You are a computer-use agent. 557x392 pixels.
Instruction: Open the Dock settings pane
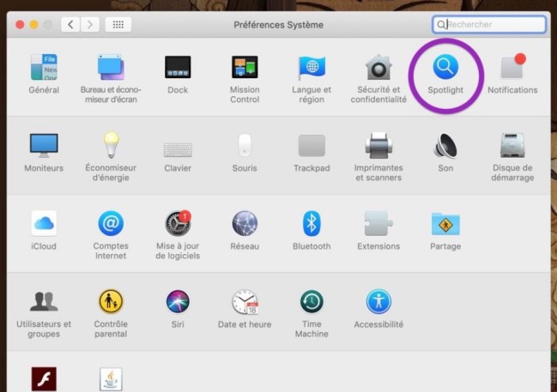click(178, 68)
